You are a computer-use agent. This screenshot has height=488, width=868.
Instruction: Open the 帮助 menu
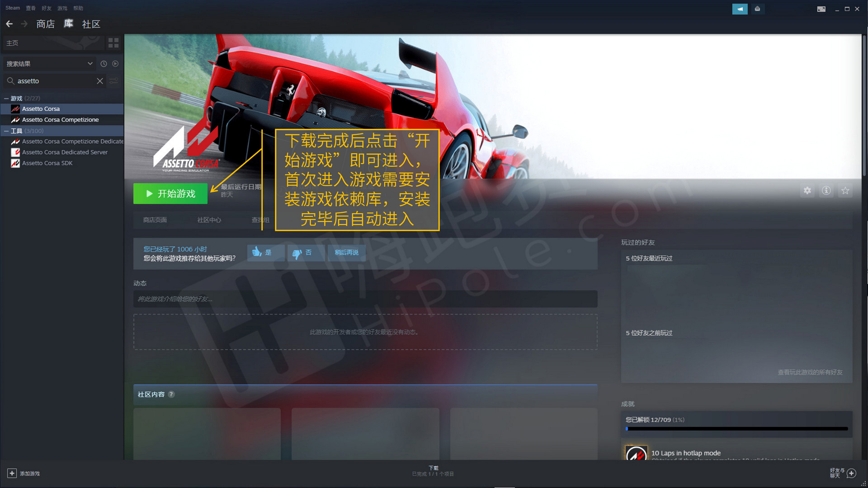click(78, 8)
